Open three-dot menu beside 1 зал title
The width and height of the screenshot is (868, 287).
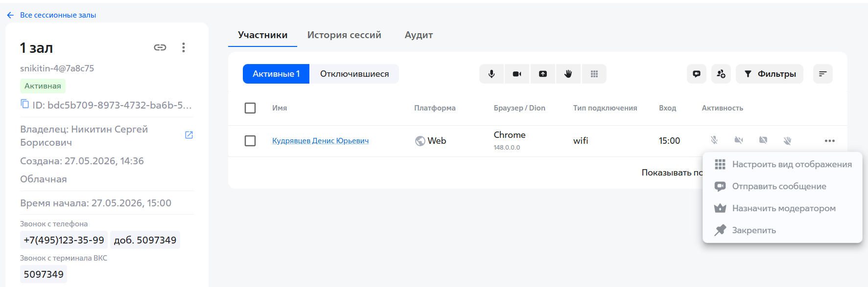pos(184,47)
